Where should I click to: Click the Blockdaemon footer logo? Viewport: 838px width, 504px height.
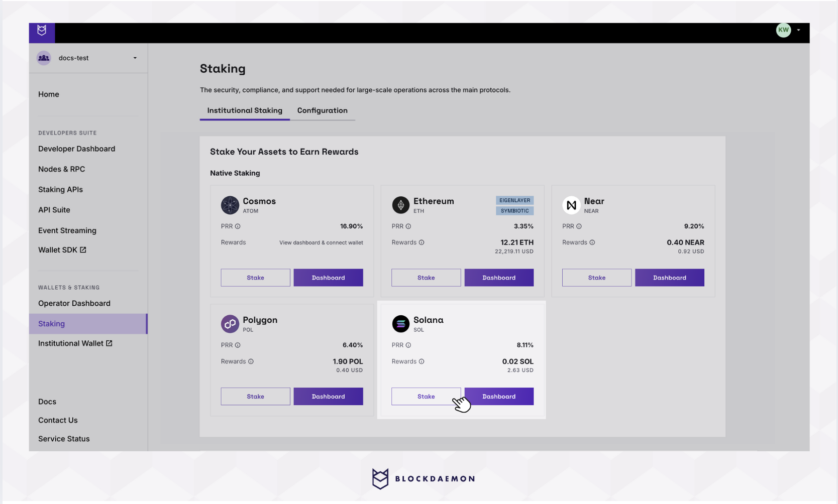click(423, 479)
